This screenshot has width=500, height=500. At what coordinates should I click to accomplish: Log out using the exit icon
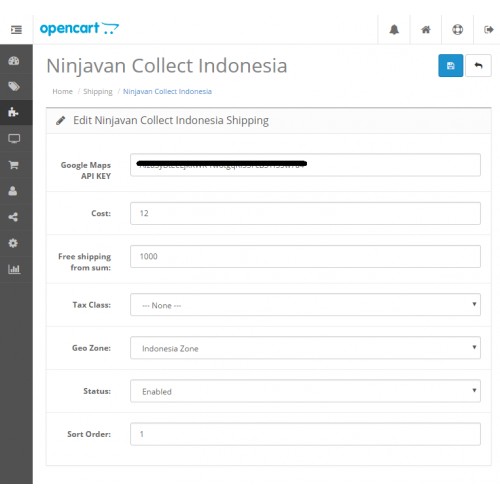(488, 30)
